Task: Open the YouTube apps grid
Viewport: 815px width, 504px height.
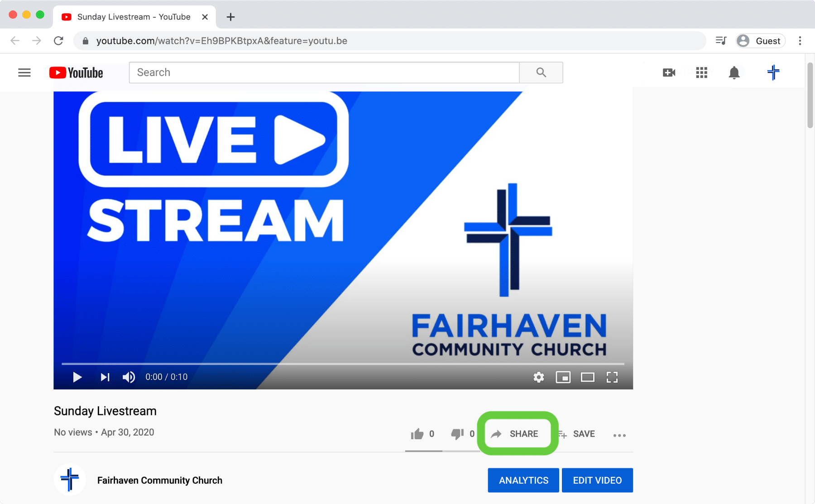Action: click(701, 72)
